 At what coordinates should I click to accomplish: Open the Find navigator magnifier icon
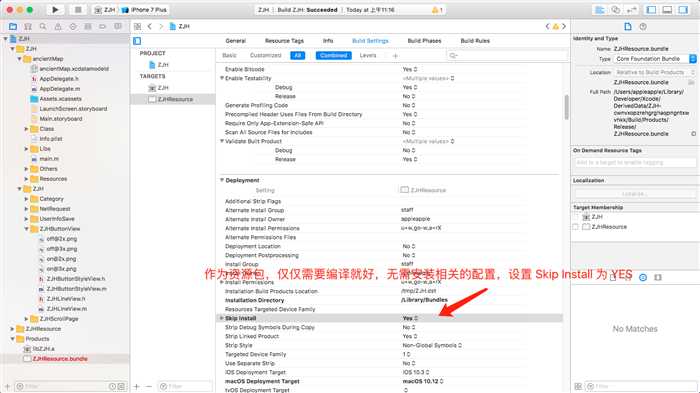[43, 27]
